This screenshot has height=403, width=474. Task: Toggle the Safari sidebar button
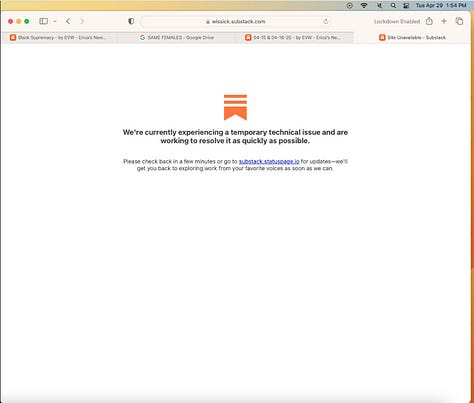coord(43,21)
